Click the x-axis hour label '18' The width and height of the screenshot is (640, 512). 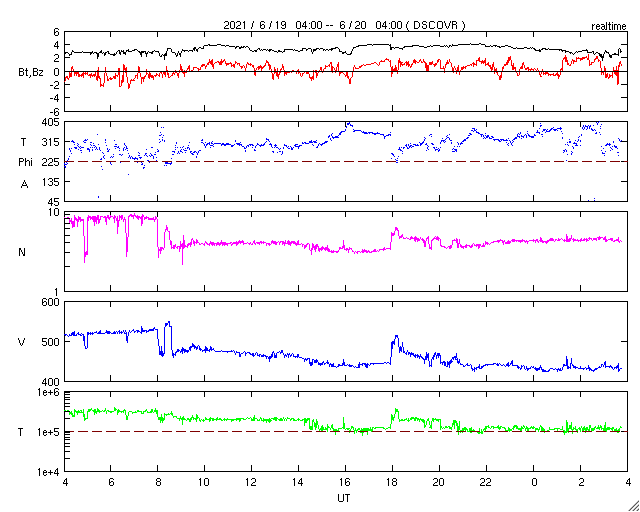(393, 483)
